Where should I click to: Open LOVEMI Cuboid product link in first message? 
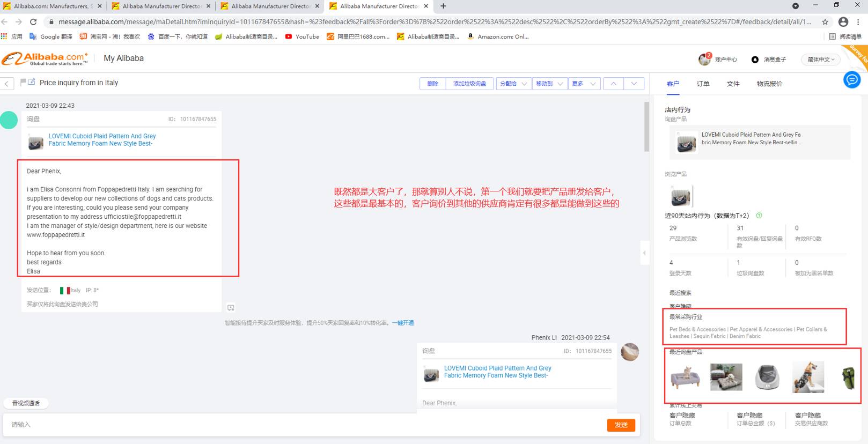click(x=102, y=140)
